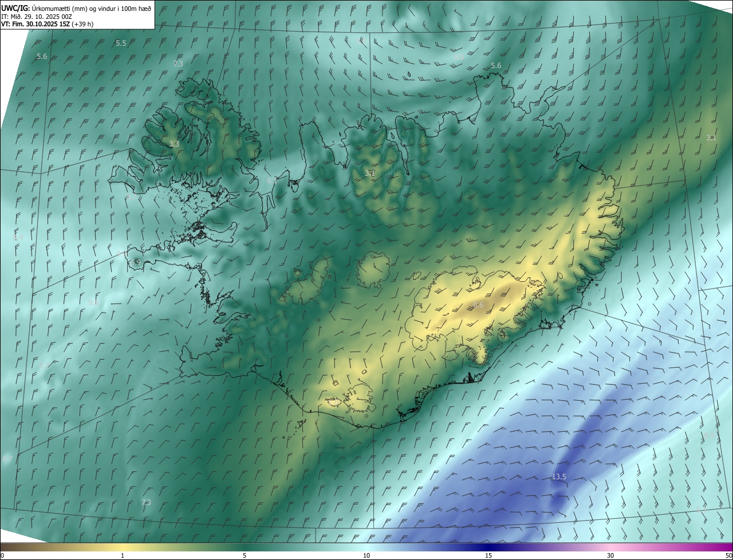Click the 3.3 value over the Westfjords

tap(174, 144)
